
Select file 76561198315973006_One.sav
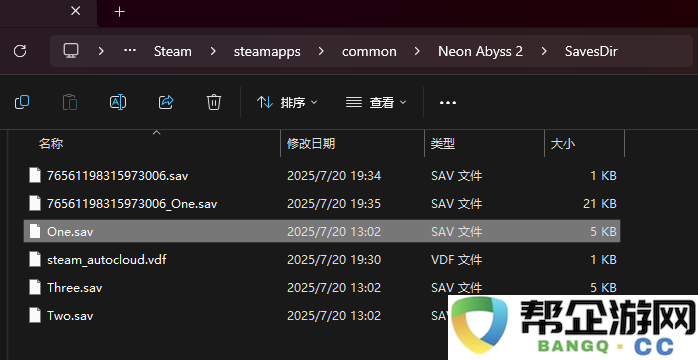click(x=132, y=204)
